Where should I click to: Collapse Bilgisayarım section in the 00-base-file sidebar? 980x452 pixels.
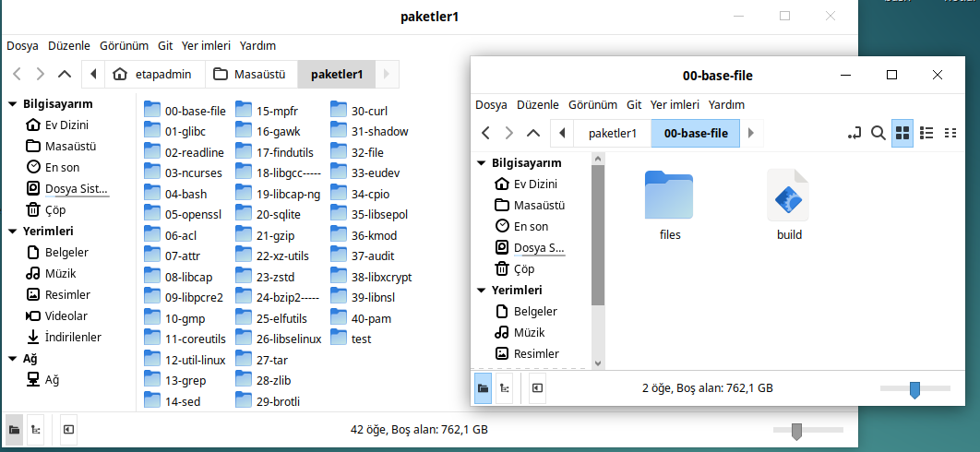pos(481,163)
